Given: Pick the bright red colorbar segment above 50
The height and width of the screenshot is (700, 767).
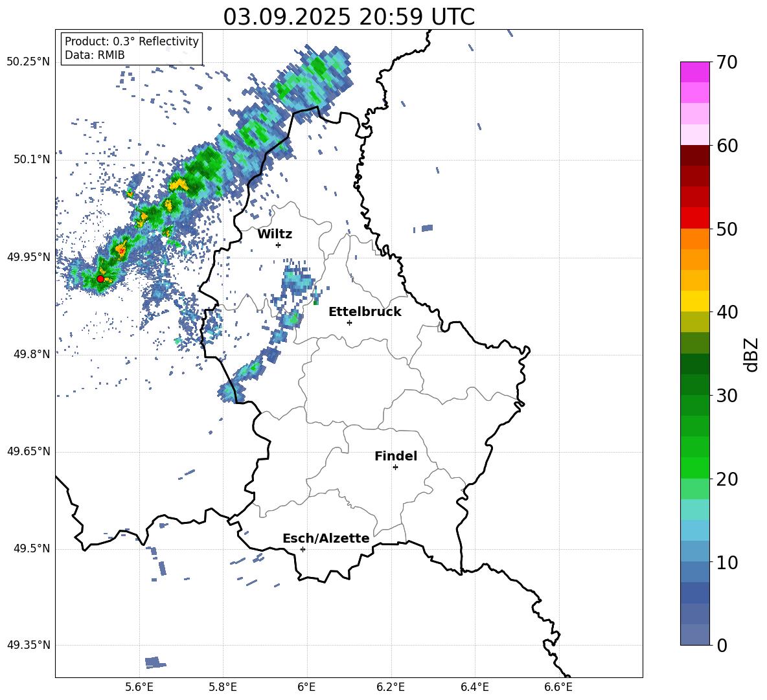Looking at the screenshot, I should point(694,218).
